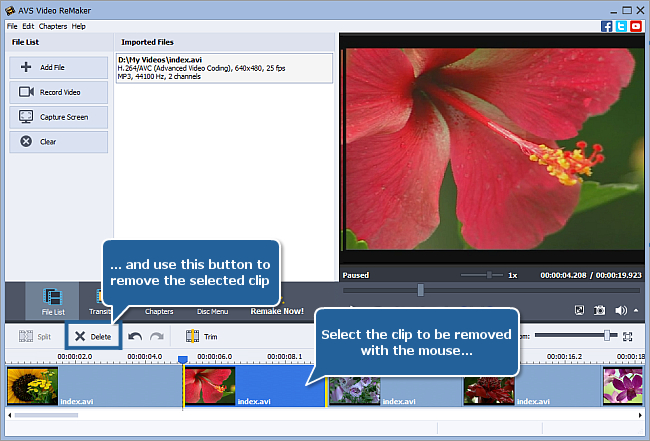Switch to the Disc Menu tab
650x441 pixels.
coord(212,311)
